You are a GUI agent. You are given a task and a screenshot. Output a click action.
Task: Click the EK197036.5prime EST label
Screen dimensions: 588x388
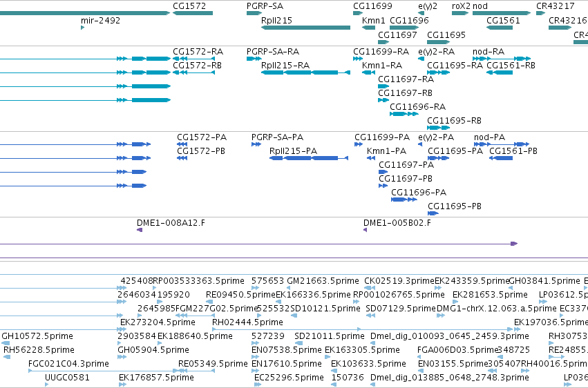click(x=551, y=322)
